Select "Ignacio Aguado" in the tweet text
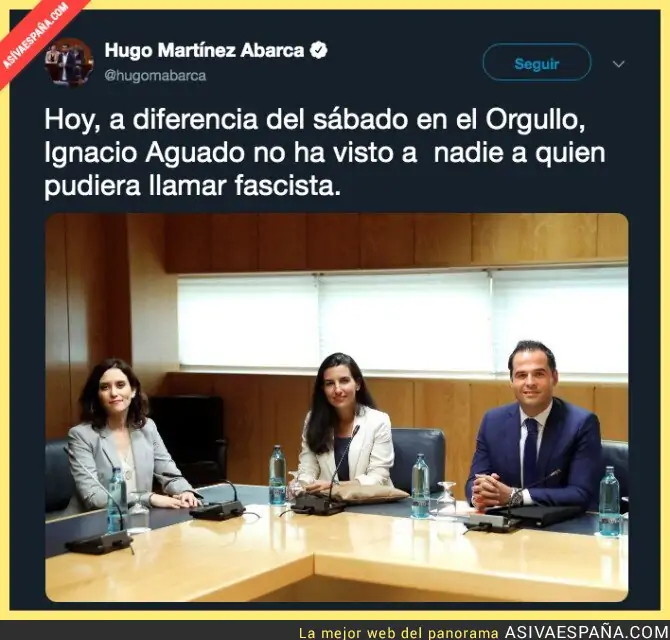The width and height of the screenshot is (670, 640). pos(145,154)
